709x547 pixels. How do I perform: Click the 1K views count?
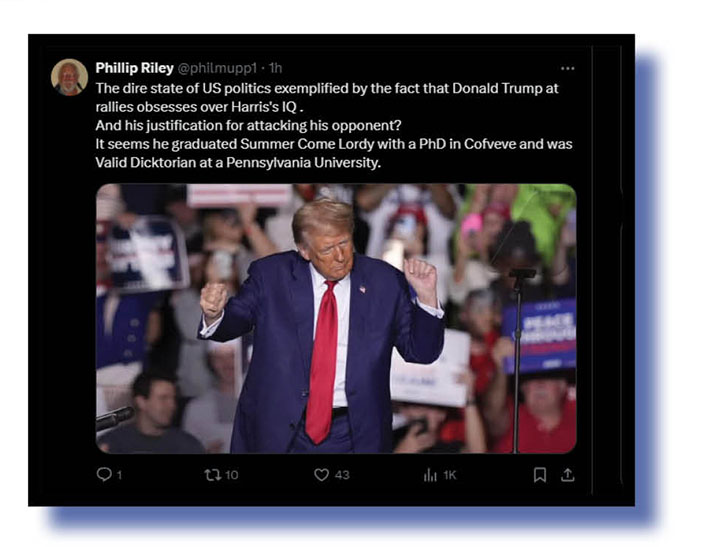(x=450, y=475)
